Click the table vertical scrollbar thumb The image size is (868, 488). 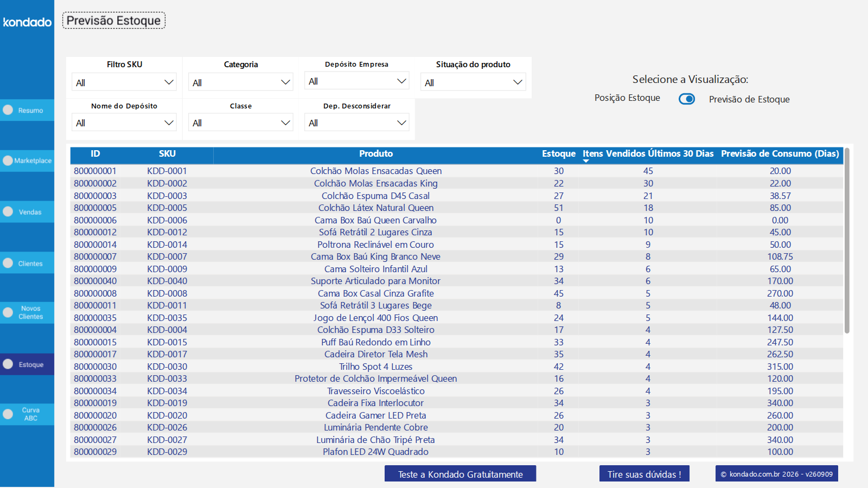[x=847, y=241]
